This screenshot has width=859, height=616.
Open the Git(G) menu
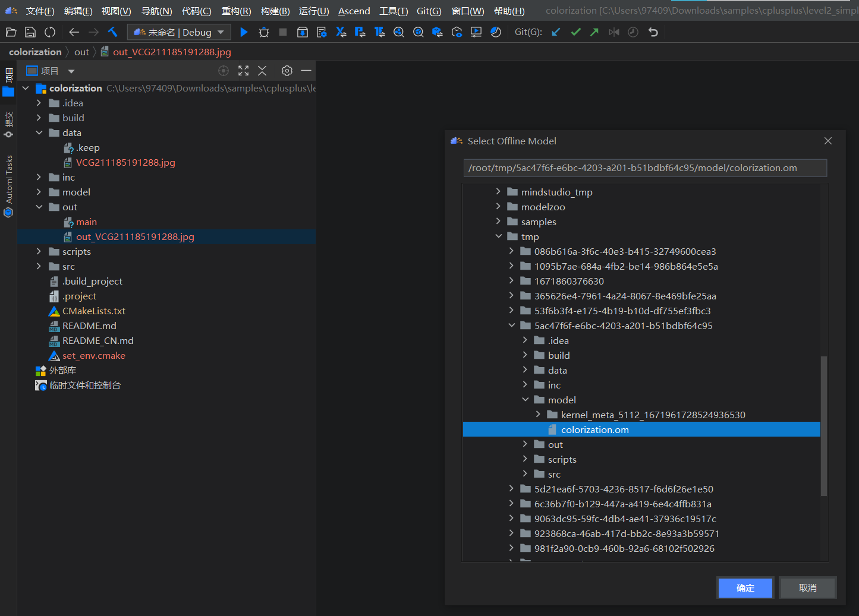tap(429, 11)
